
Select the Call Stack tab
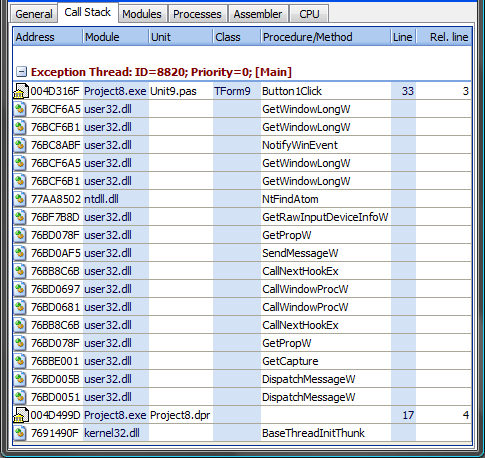click(88, 12)
